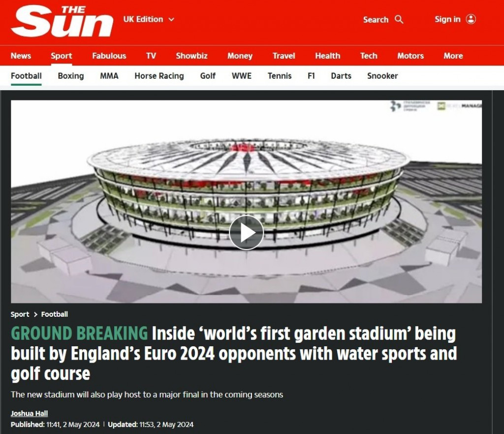Open the Football sub-tab
This screenshot has height=434, width=504.
click(x=26, y=76)
